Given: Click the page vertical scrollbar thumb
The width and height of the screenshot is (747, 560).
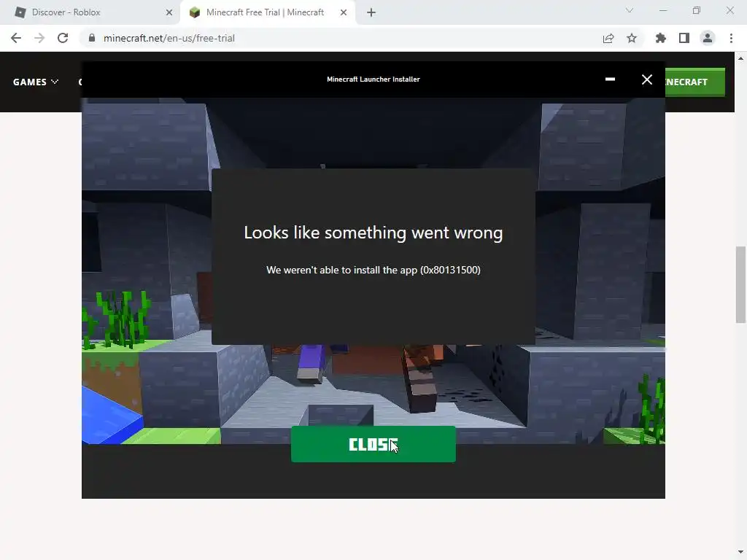Looking at the screenshot, I should click(740, 284).
